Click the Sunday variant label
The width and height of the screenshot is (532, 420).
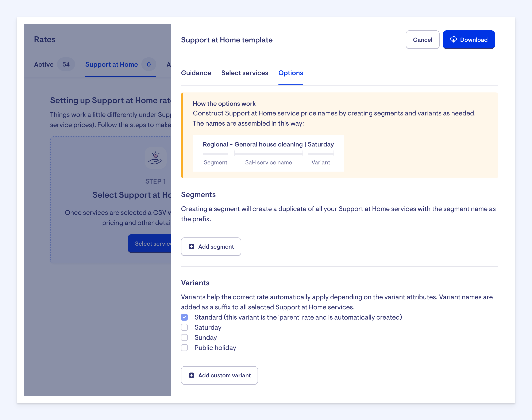(x=206, y=337)
